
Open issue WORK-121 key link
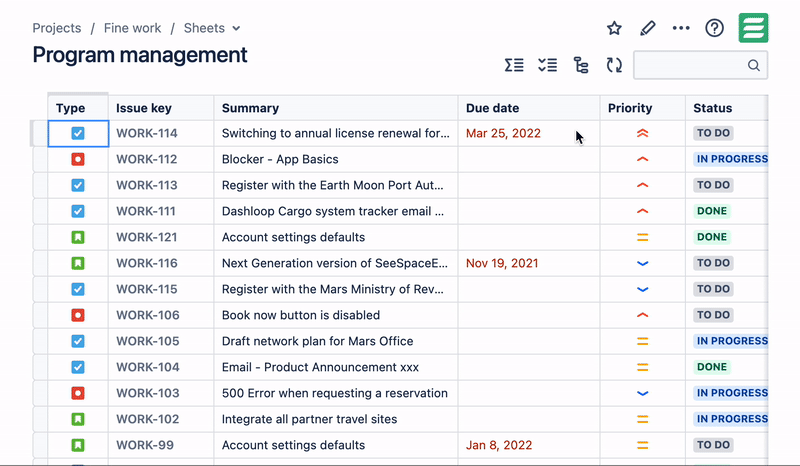tap(146, 237)
